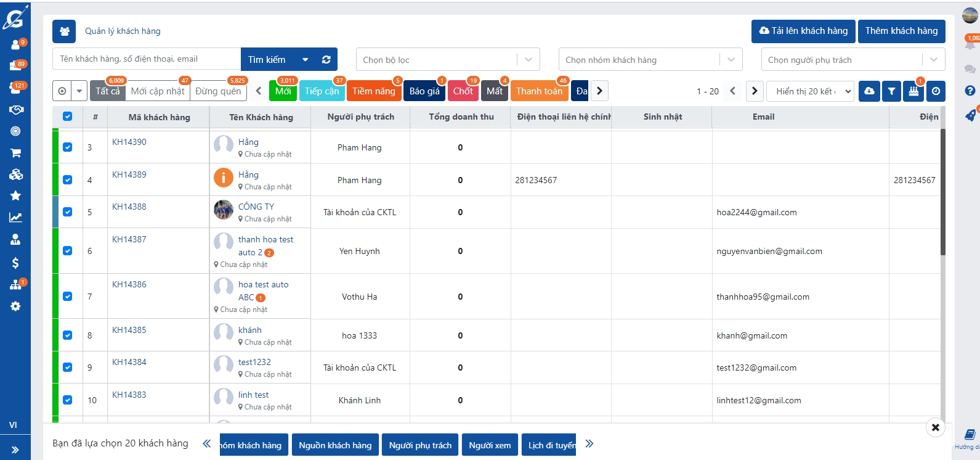
Task: Expand the 'Chọn bộ lọc' dropdown
Action: point(447,60)
